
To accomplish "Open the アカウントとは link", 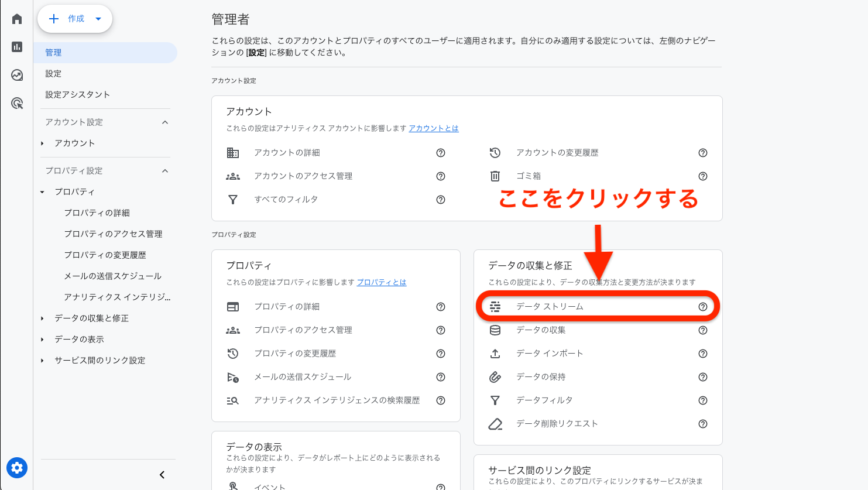I will tap(434, 128).
